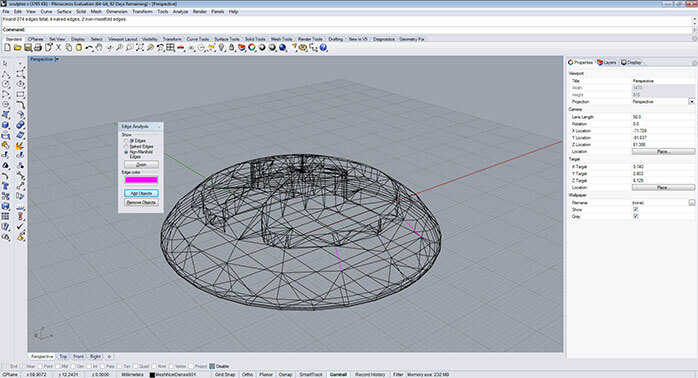Screen dimensions: 698x378
Task: Switch to the Mesh Tools toolbar tab
Action: coord(281,39)
